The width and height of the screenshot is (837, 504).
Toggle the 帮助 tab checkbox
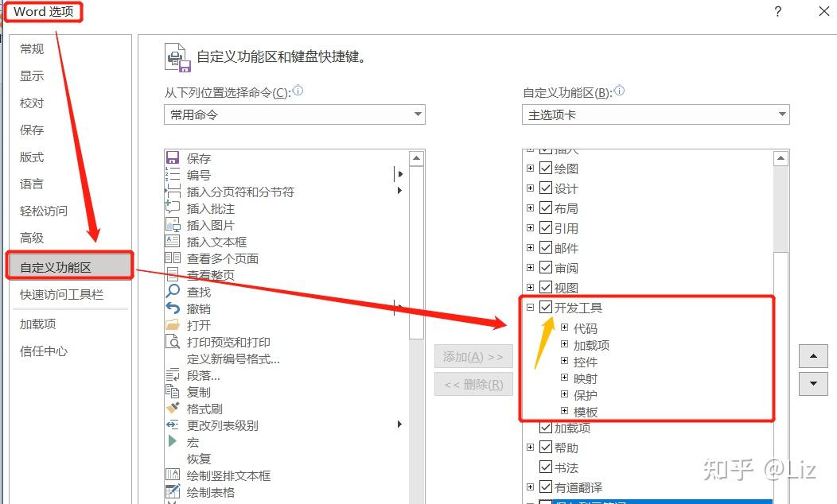click(546, 447)
